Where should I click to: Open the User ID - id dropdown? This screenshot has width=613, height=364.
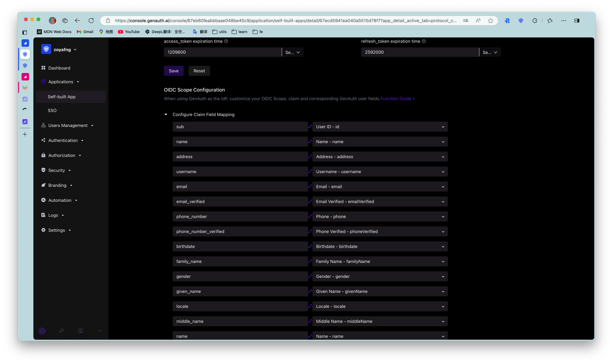pos(380,127)
